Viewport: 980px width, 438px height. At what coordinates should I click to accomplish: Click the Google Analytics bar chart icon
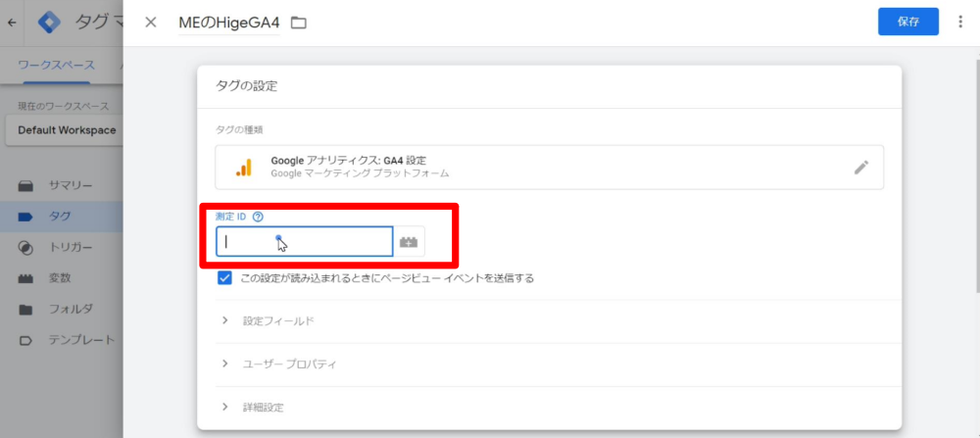pos(244,168)
